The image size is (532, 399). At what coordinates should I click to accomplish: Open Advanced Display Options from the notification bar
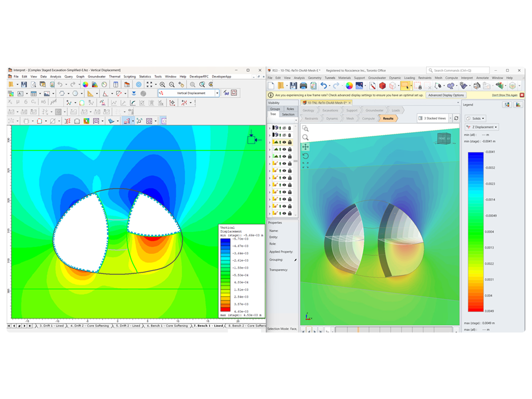point(445,95)
